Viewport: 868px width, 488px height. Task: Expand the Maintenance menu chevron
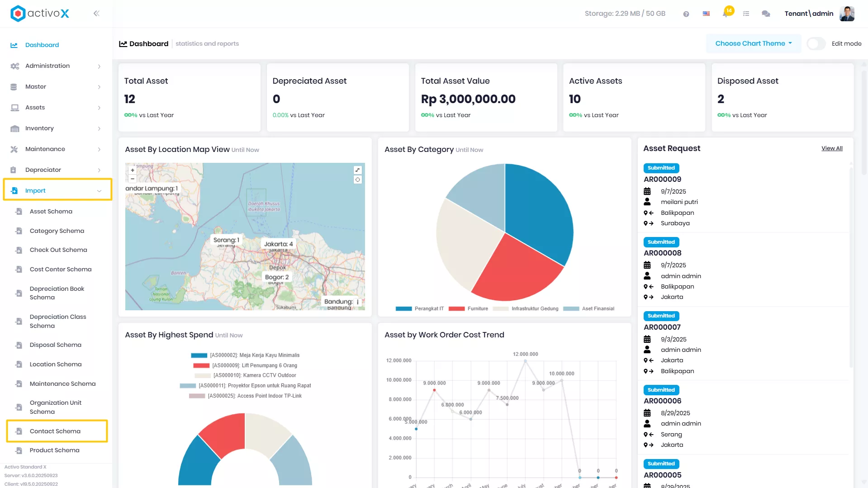tap(99, 150)
